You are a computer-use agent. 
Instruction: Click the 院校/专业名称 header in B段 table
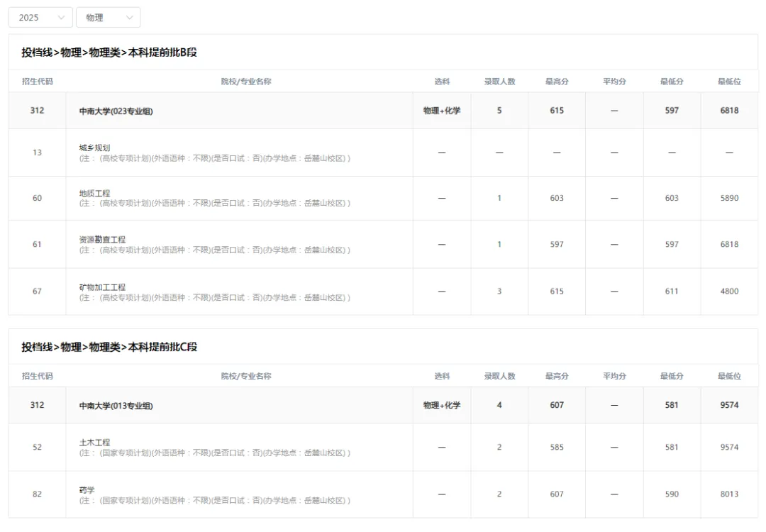[x=245, y=82]
